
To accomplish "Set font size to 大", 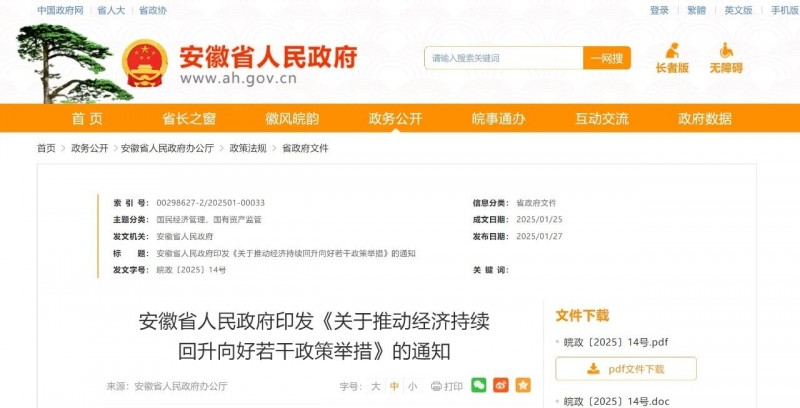I will [376, 386].
